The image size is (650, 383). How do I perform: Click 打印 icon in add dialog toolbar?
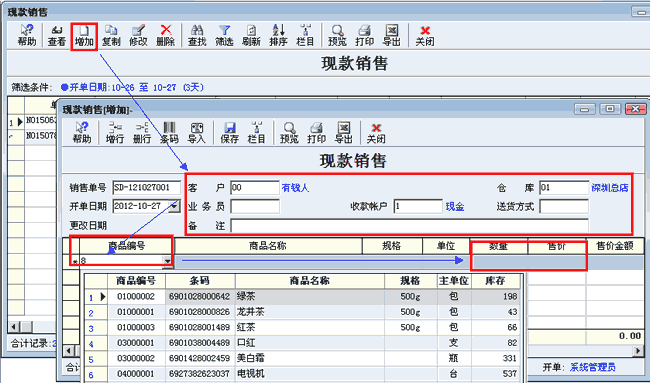pyautogui.click(x=316, y=133)
